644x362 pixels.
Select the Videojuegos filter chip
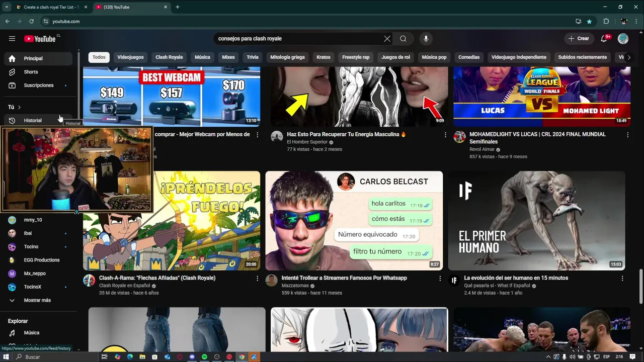[130, 57]
